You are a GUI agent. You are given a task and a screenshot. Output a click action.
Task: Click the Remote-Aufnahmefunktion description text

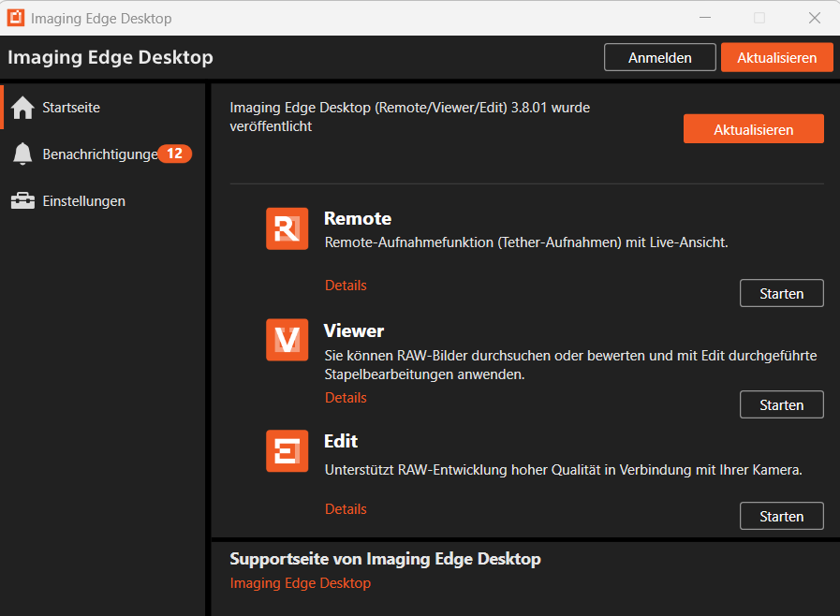pos(526,242)
